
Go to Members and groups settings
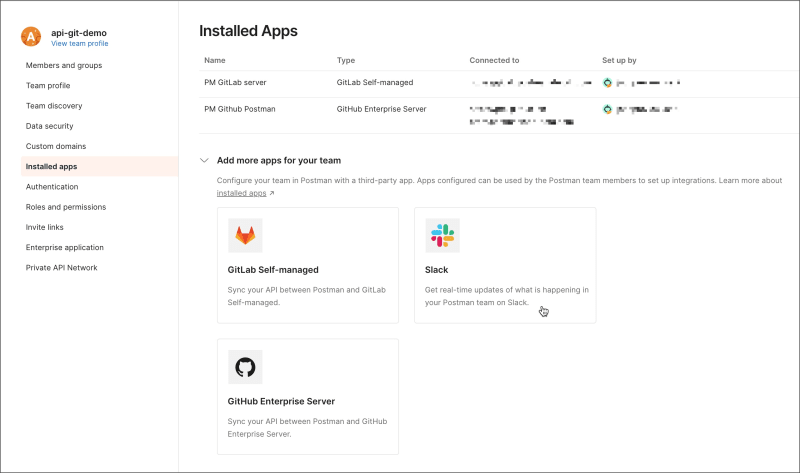click(64, 65)
